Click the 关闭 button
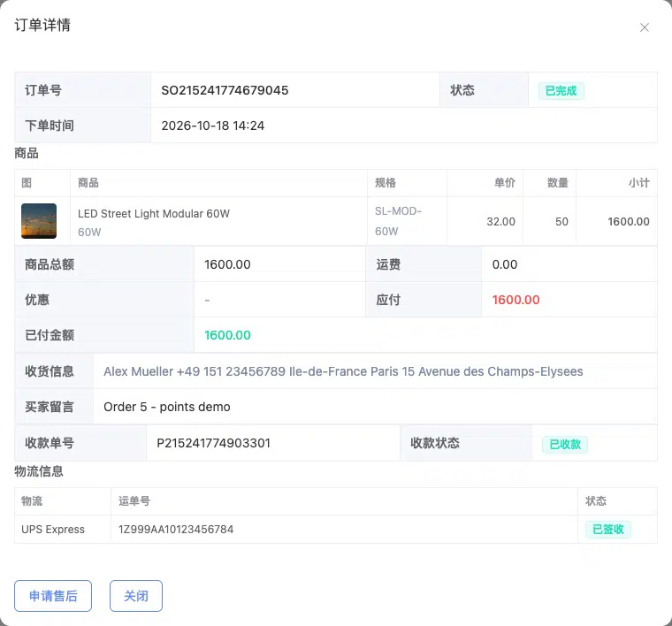 point(136,596)
